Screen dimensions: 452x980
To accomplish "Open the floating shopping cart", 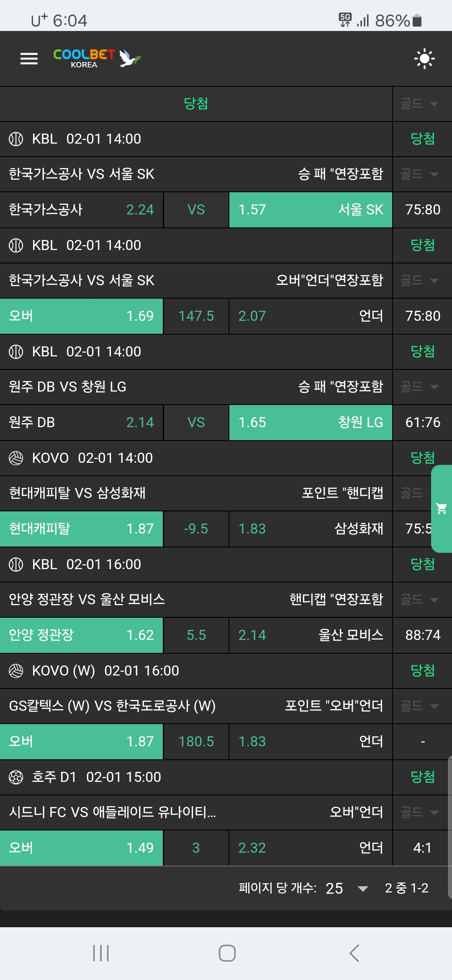I will coord(442,509).
